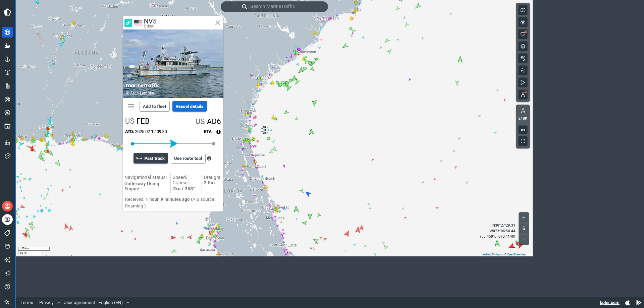Viewport: 644px width, 308px height.
Task: Click the Vessel details button
Action: click(x=189, y=106)
